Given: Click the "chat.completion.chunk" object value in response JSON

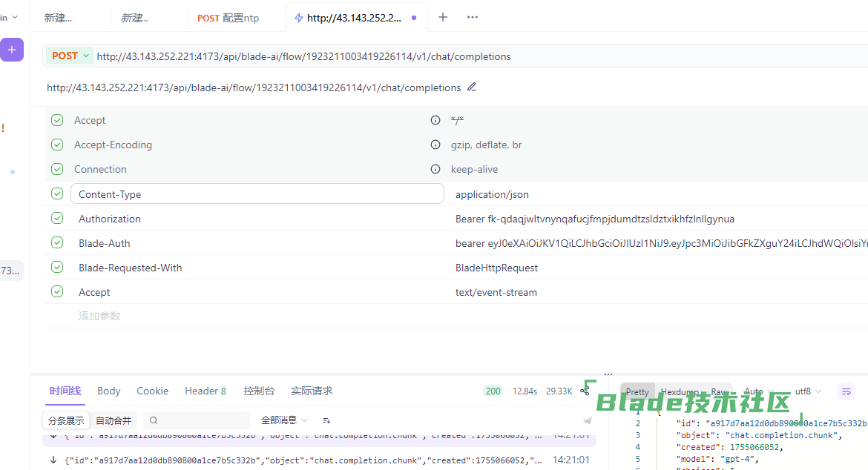Looking at the screenshot, I should 783,435.
